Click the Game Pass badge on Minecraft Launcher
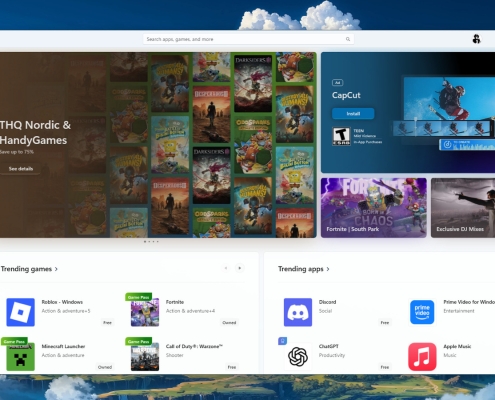Image resolution: width=495 pixels, height=400 pixels. (x=14, y=341)
